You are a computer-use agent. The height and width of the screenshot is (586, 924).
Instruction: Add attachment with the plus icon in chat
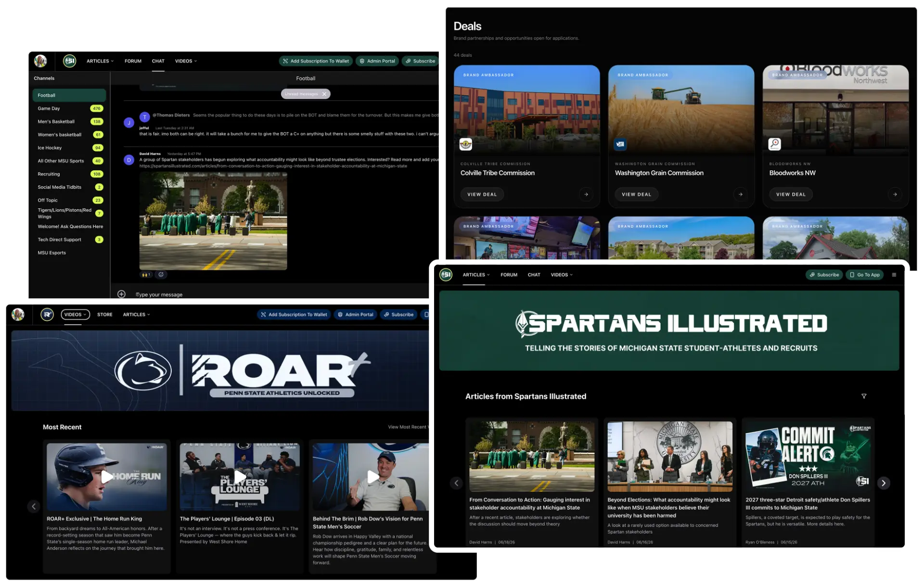pos(121,294)
